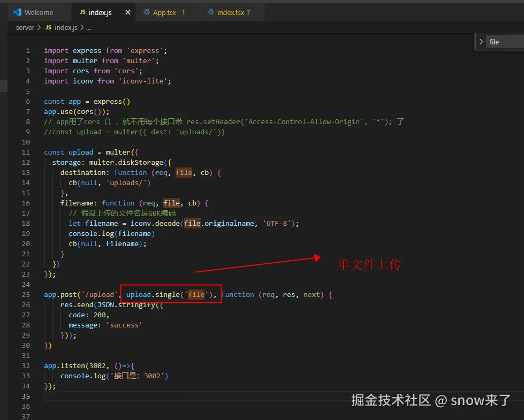524x420 pixels.
Task: Click 'const upload = multer' on line 11
Action: pos(87,152)
